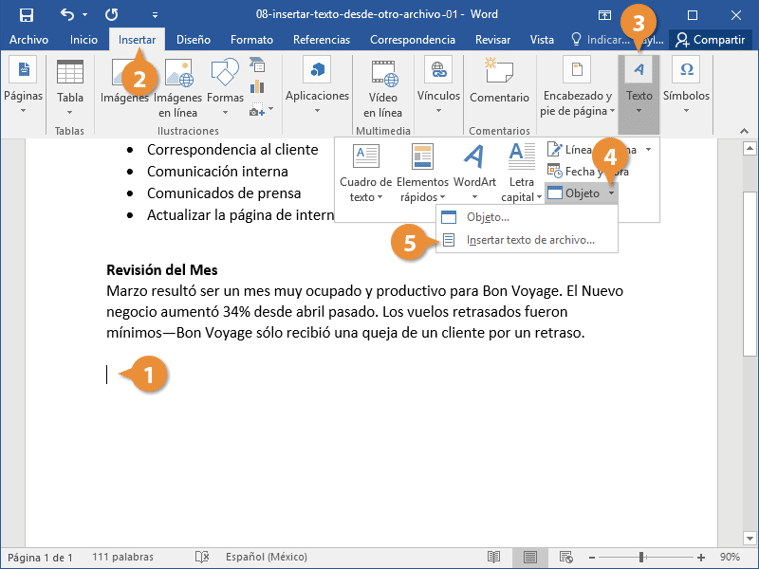The width and height of the screenshot is (759, 569).
Task: Click the zoom slider handle
Action: [641, 557]
